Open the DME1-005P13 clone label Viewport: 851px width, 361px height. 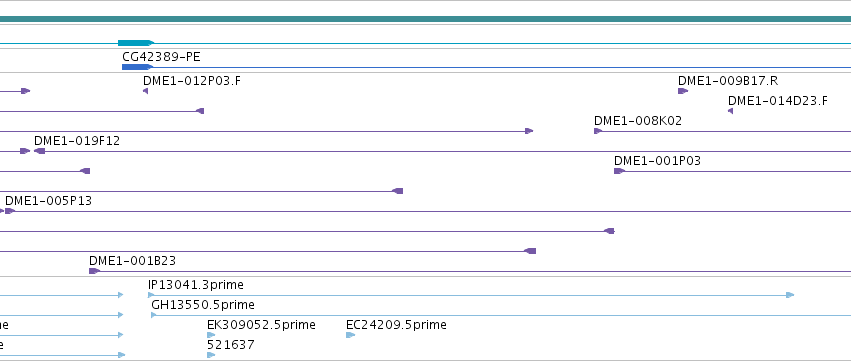[48, 201]
